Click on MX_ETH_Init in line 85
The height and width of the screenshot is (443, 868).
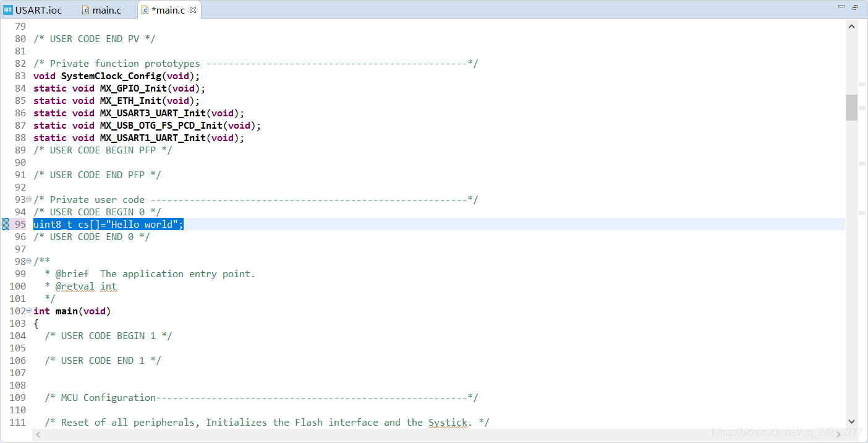tap(130, 101)
